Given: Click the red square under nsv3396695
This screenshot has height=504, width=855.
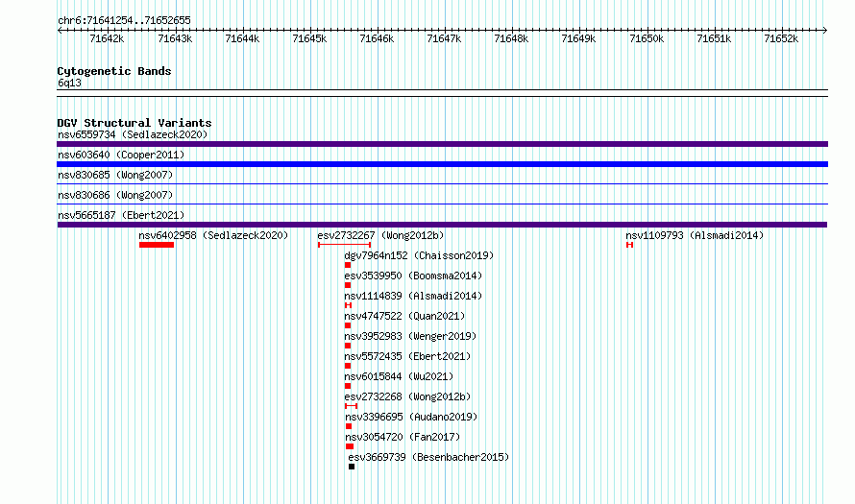Looking at the screenshot, I should coord(349,426).
